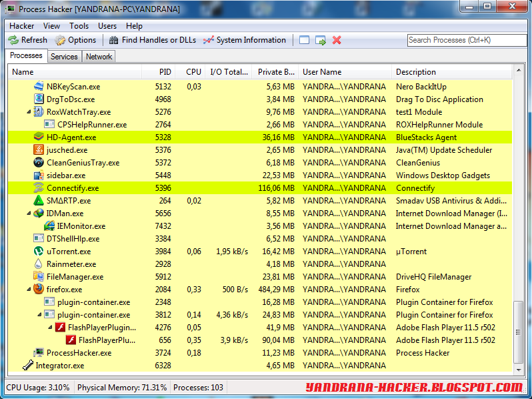Screen dimensions: 532x399
Task: Click the CPSHelpRunner.exe icon
Action: click(49, 124)
